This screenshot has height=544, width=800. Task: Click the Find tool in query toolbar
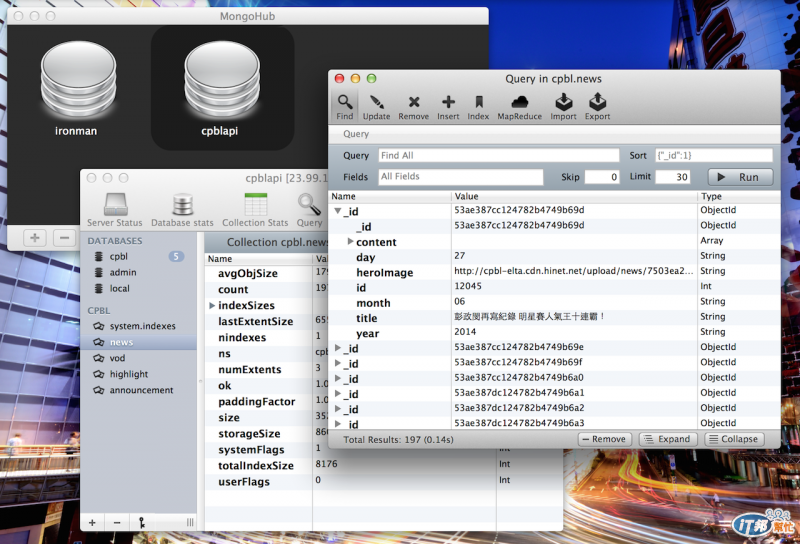[345, 107]
